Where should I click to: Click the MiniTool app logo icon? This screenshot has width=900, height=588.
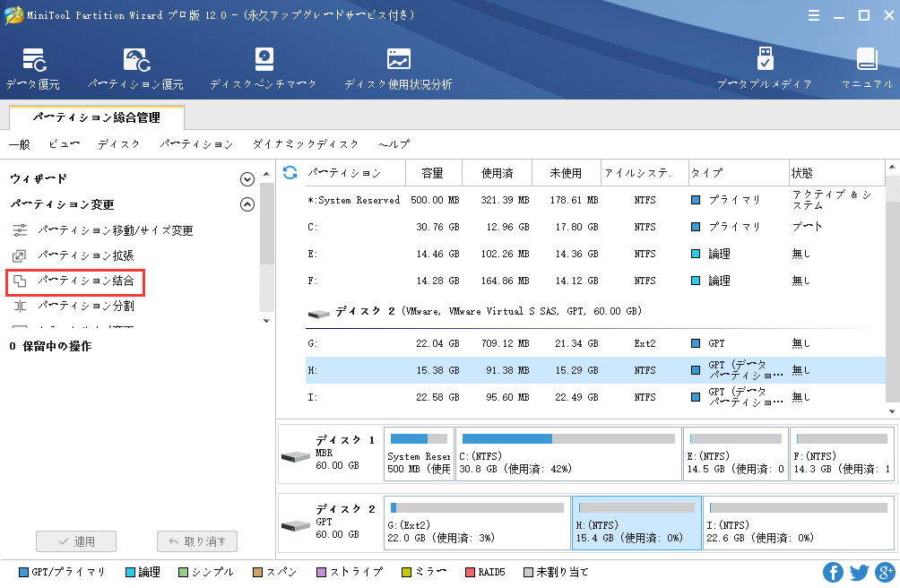13,15
